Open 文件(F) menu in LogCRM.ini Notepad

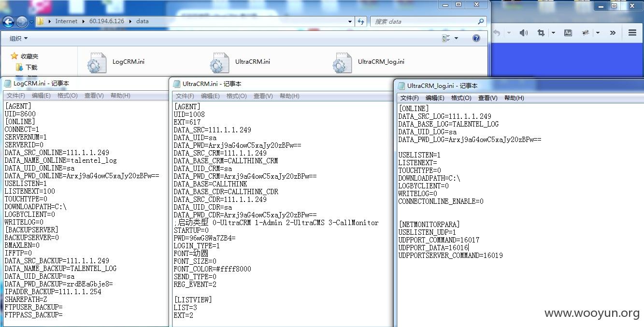pos(16,96)
